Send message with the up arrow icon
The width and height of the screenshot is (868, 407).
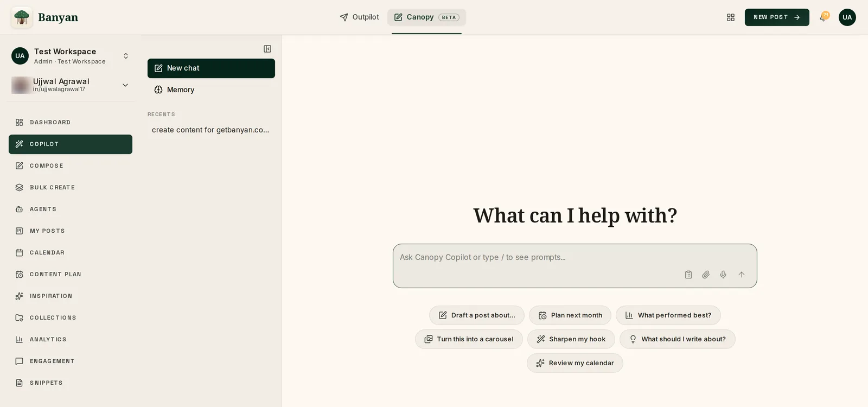coord(742,275)
